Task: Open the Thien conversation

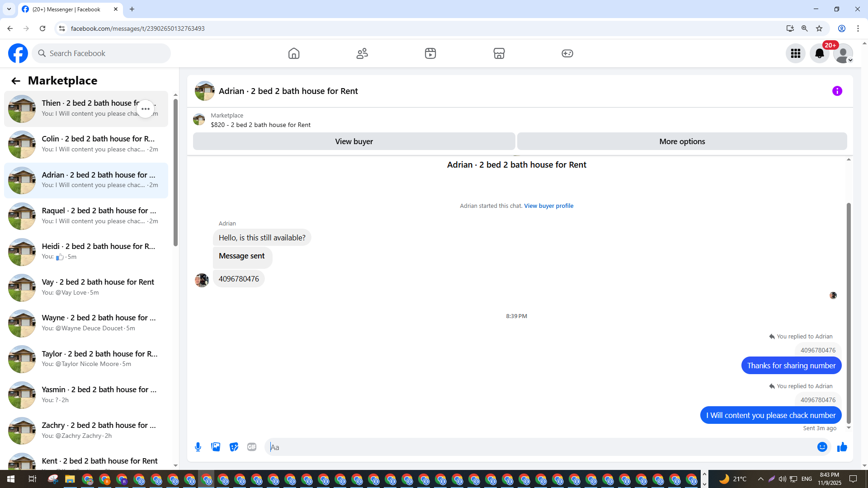Action: [86, 109]
